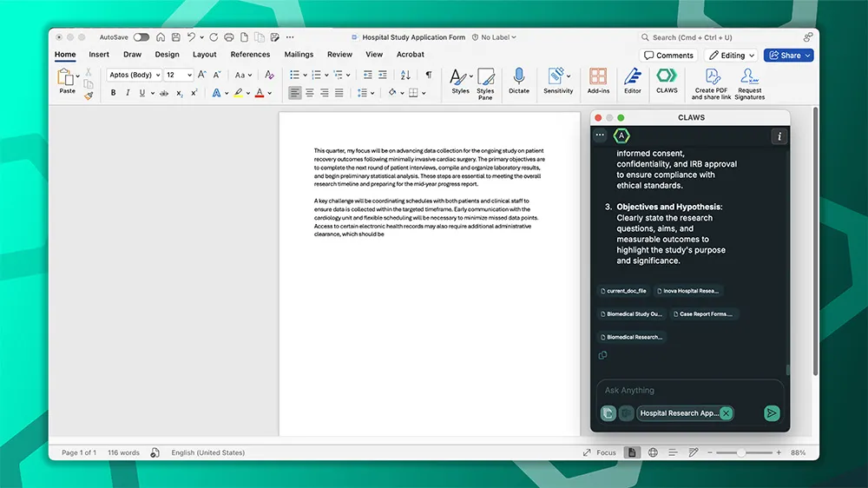
Task: Open CLAWS info button
Action: click(779, 136)
